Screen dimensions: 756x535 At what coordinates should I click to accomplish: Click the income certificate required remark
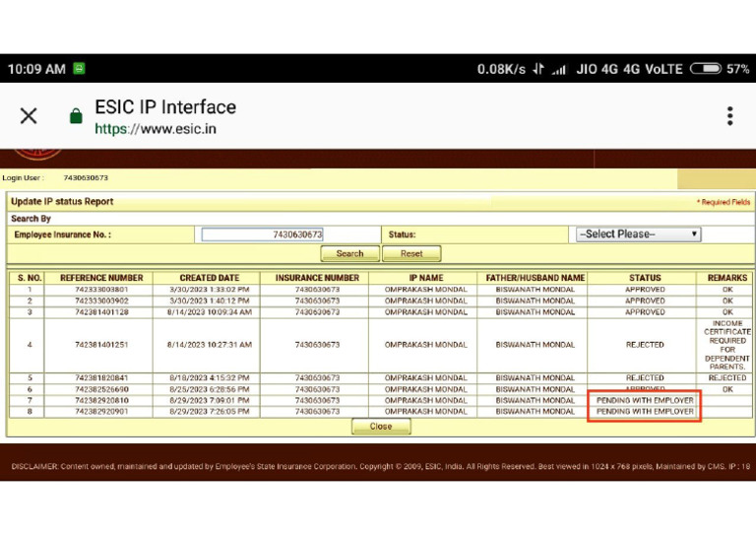(x=727, y=345)
